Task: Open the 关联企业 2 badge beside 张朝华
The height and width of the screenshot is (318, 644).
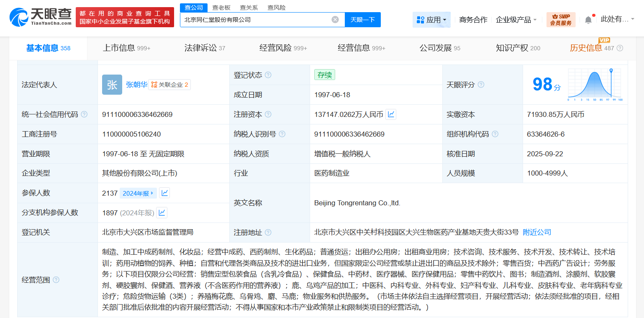Action: [169, 84]
